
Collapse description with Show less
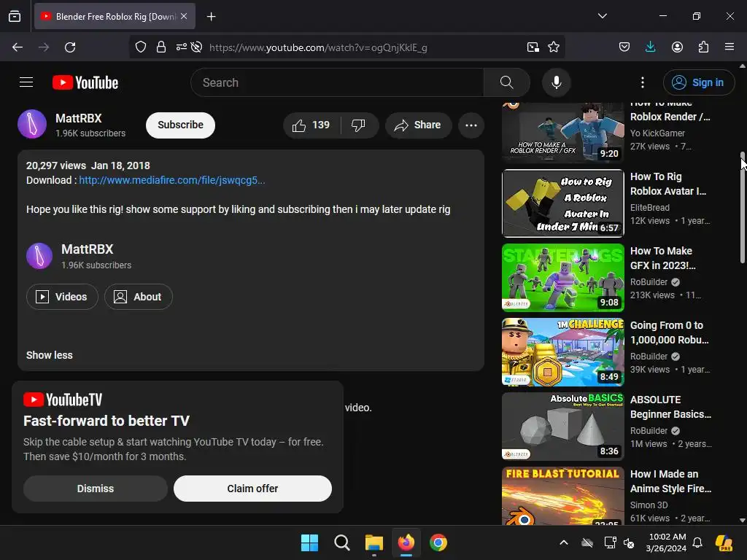49,355
